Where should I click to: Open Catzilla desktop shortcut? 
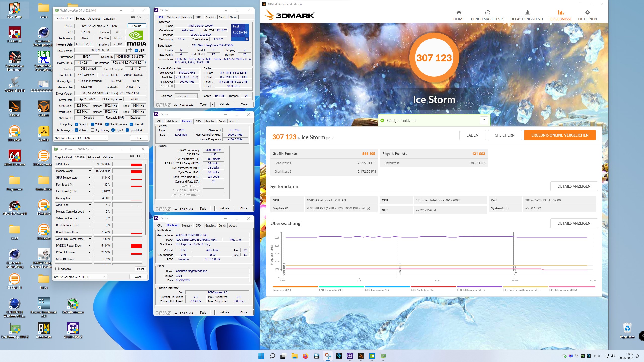44,133
